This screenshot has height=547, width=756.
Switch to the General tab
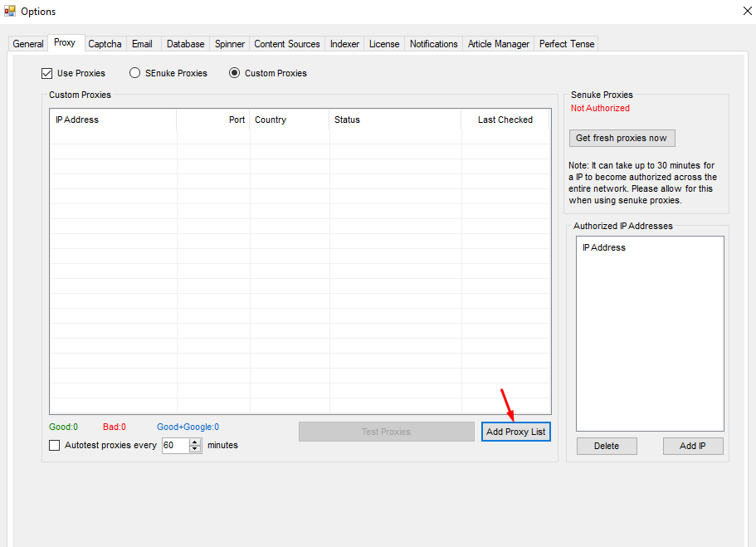[x=28, y=44]
